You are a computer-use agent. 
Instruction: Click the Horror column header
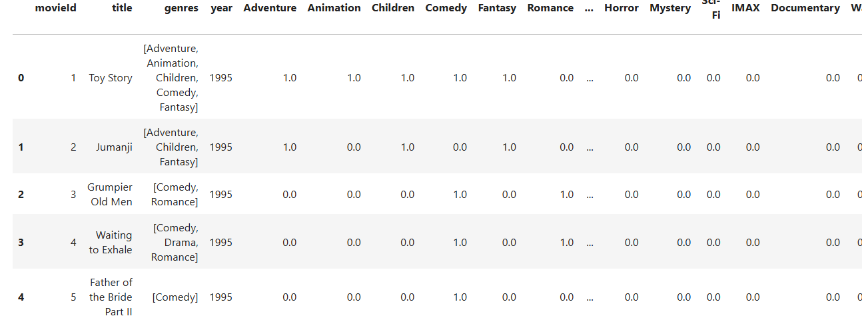tap(622, 8)
